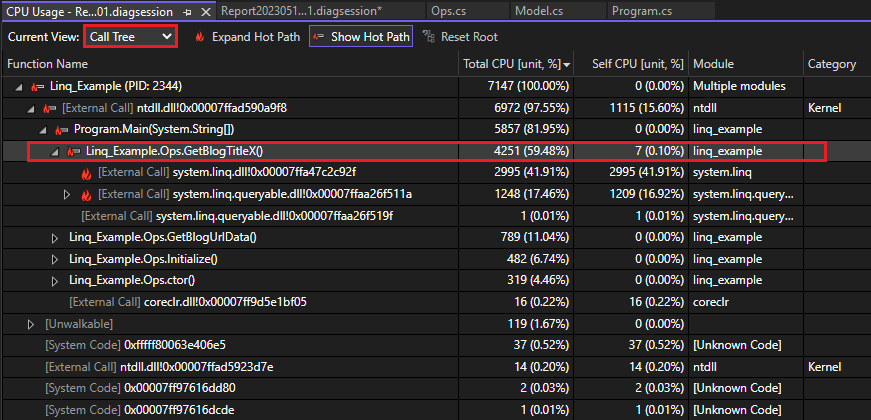
Task: Select the Linq_Example.Ops.Initialize() row
Action: click(x=144, y=259)
